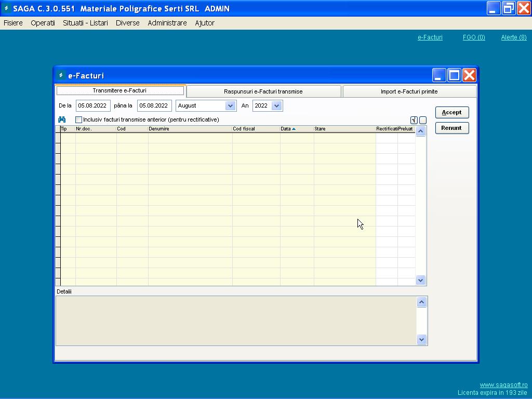This screenshot has width=532, height=399.
Task: Click the Rectificati column header
Action: click(x=387, y=129)
